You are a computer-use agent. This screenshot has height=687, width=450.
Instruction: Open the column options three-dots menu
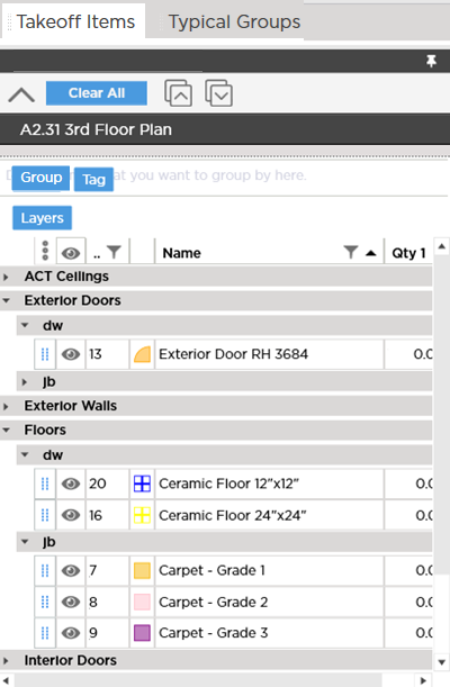(x=45, y=251)
